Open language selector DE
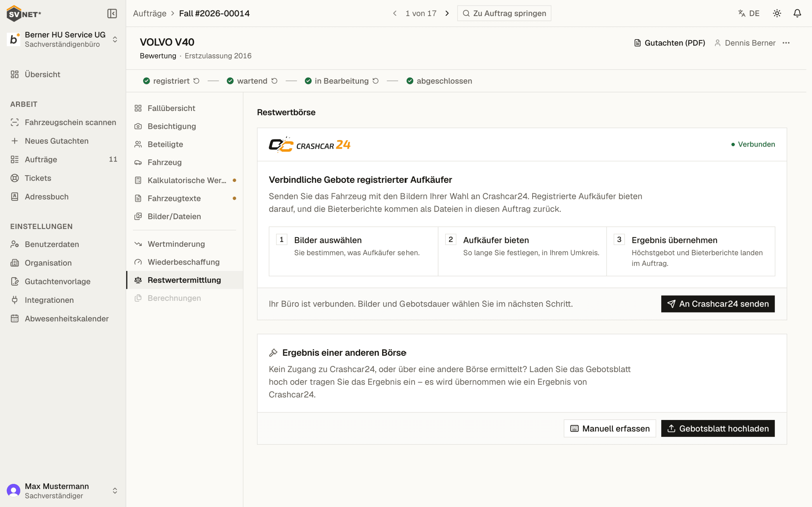This screenshot has height=507, width=812. pos(749,13)
